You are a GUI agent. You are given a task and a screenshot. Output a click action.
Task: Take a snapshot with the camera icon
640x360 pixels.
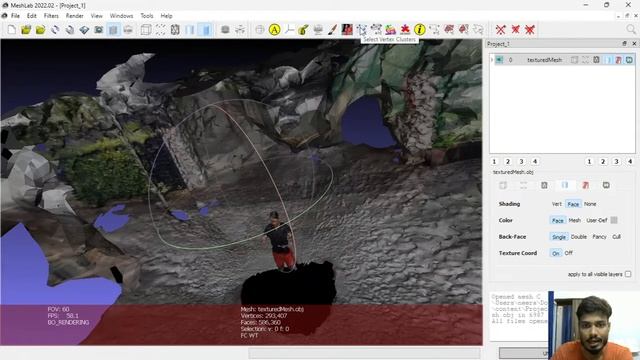(99, 29)
